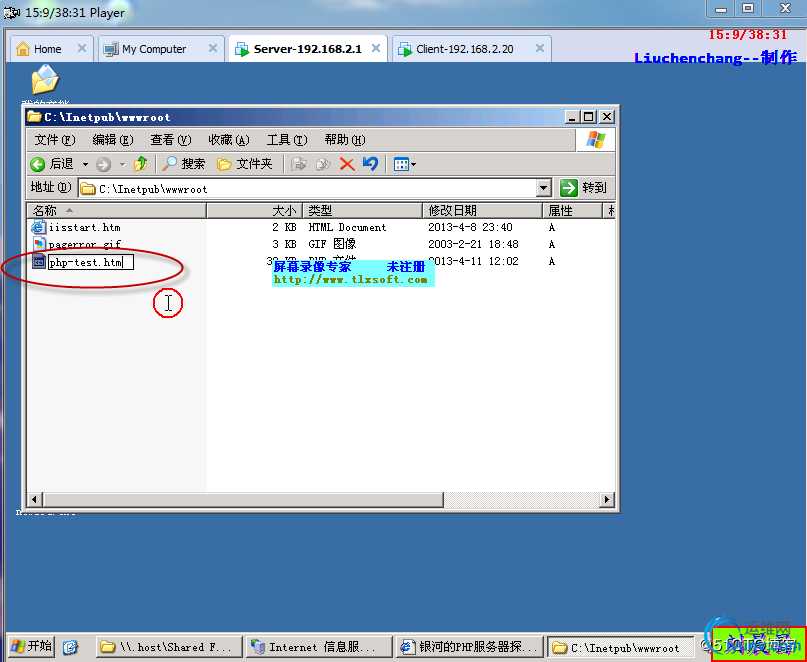Viewport: 807px width, 662px height.
Task: Switch to \\.host\Shared Folders taskbar window
Action: click(169, 647)
